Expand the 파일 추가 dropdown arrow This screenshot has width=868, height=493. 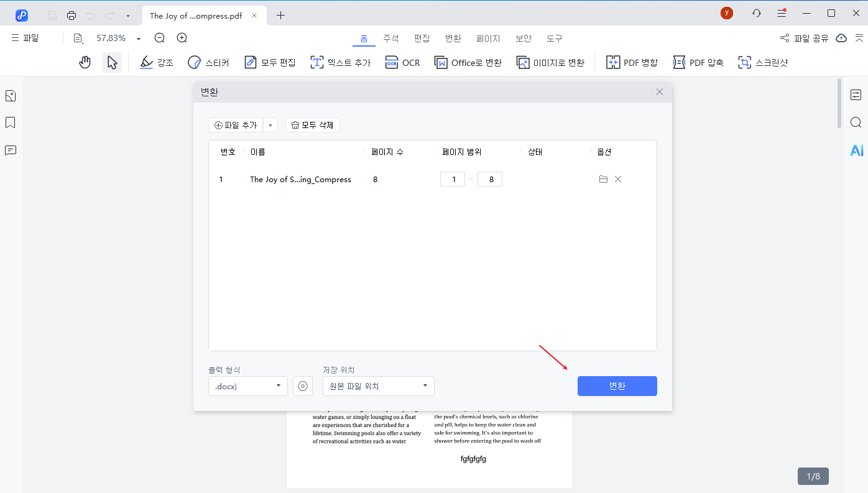[270, 124]
